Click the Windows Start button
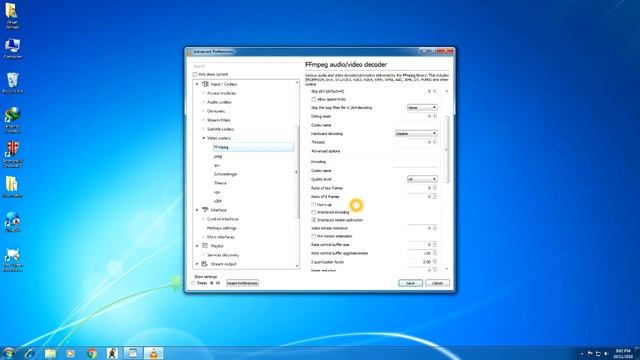This screenshot has height=360, width=640. (8, 353)
